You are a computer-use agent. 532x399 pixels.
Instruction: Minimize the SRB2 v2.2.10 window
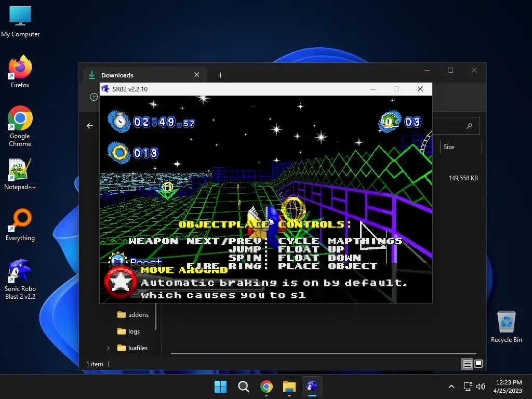point(373,89)
